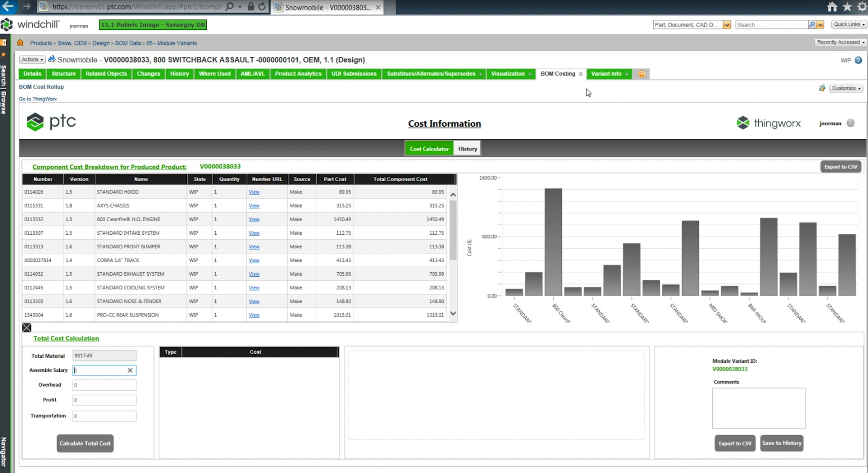Open the address bar dropdown arrow
The image size is (868, 473).
(240, 7)
